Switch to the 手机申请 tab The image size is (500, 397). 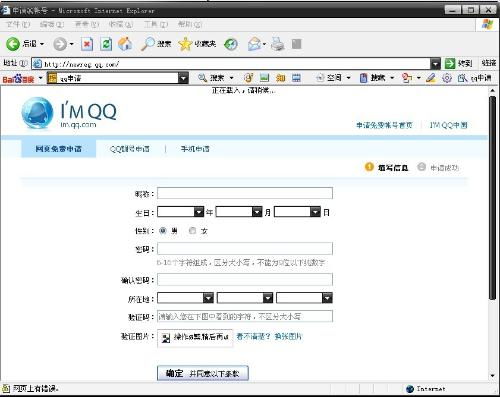coord(195,149)
